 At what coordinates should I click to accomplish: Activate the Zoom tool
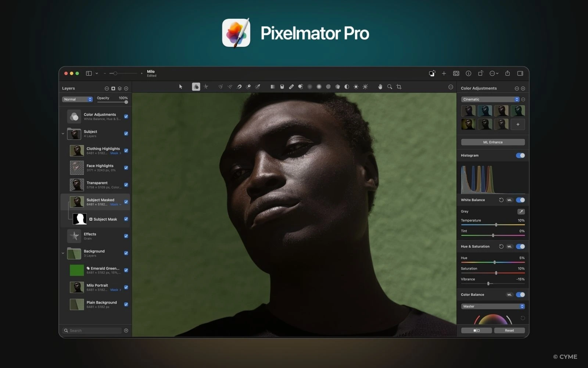pyautogui.click(x=389, y=87)
